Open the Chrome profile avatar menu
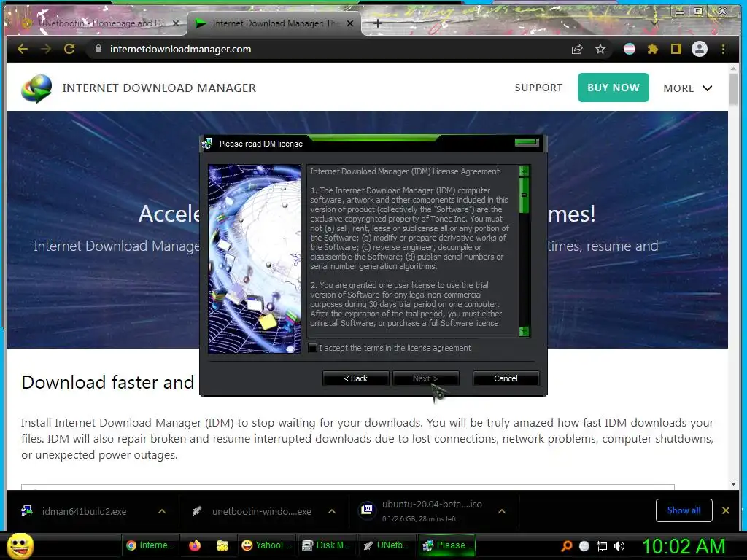Screen dimensions: 747x560 (x=700, y=49)
